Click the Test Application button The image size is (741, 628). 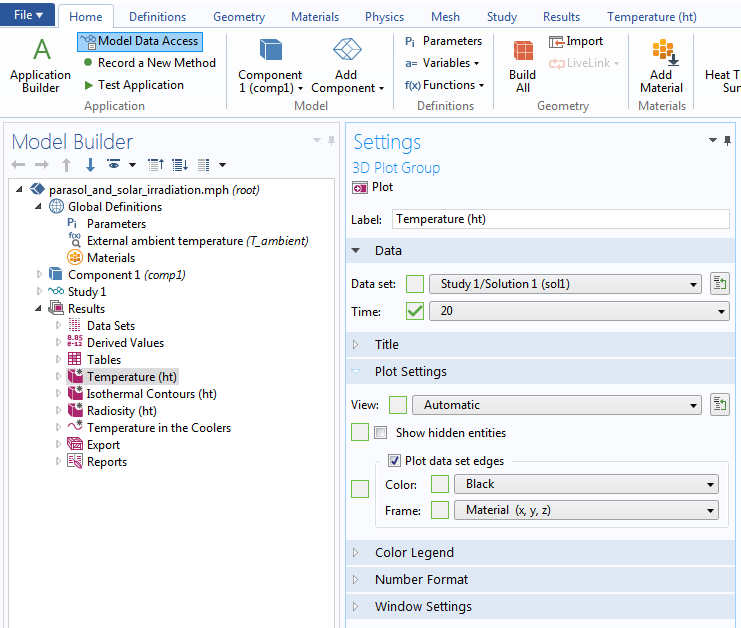(140, 85)
